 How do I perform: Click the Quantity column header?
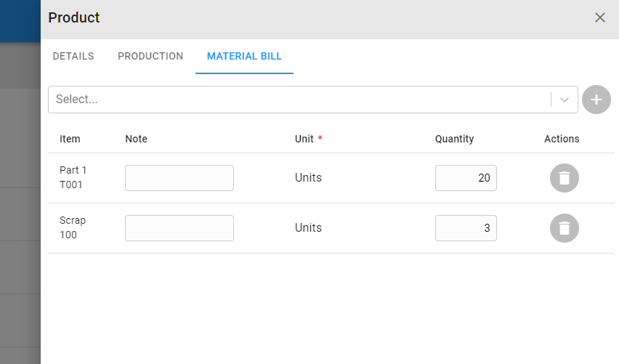[x=454, y=139]
